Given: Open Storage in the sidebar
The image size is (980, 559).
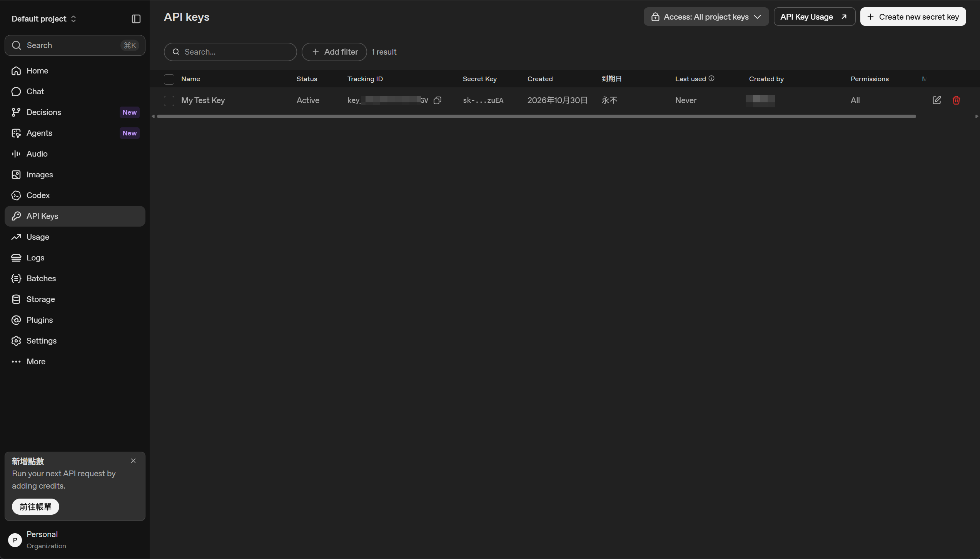Looking at the screenshot, I should (75, 299).
